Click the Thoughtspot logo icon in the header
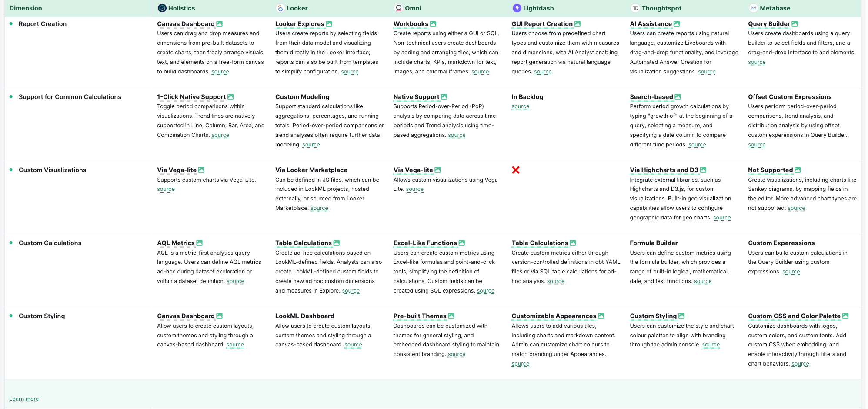This screenshot has height=409, width=868. tap(635, 8)
